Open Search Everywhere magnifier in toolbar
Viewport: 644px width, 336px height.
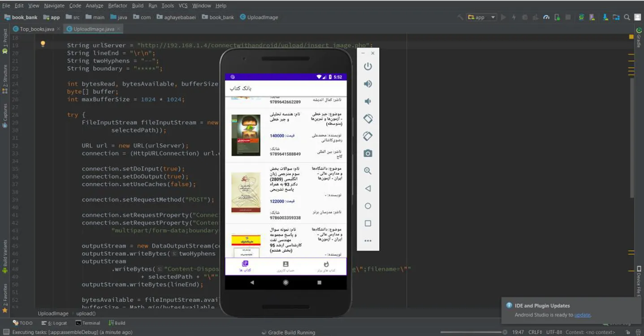pos(627,17)
